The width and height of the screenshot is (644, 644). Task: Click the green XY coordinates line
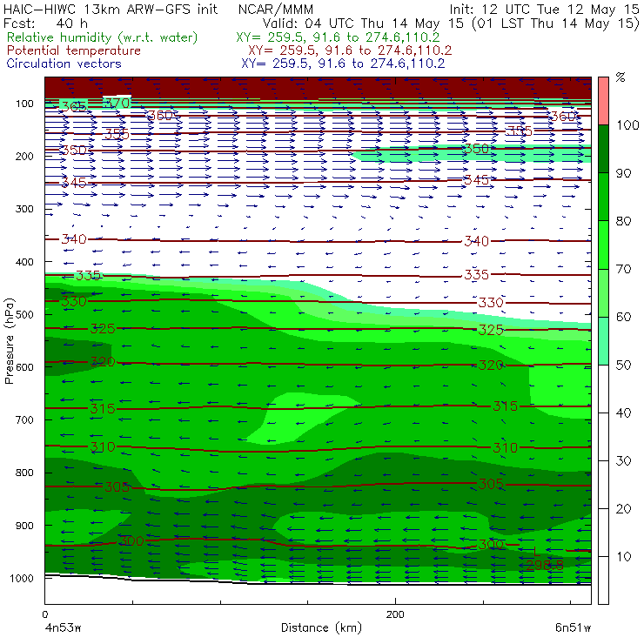point(338,37)
